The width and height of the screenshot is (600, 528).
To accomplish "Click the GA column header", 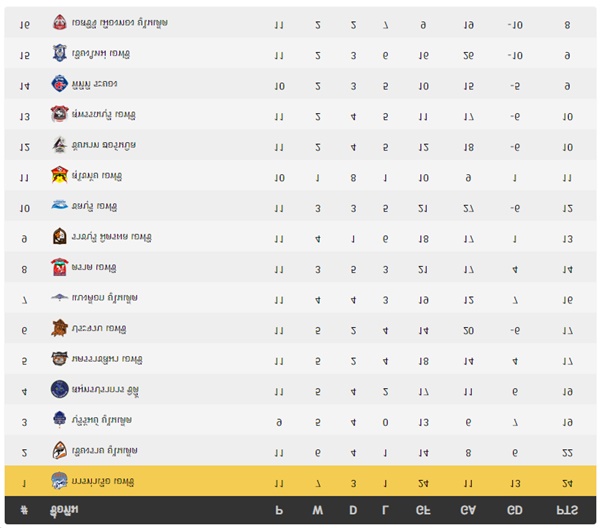I will pos(468,510).
